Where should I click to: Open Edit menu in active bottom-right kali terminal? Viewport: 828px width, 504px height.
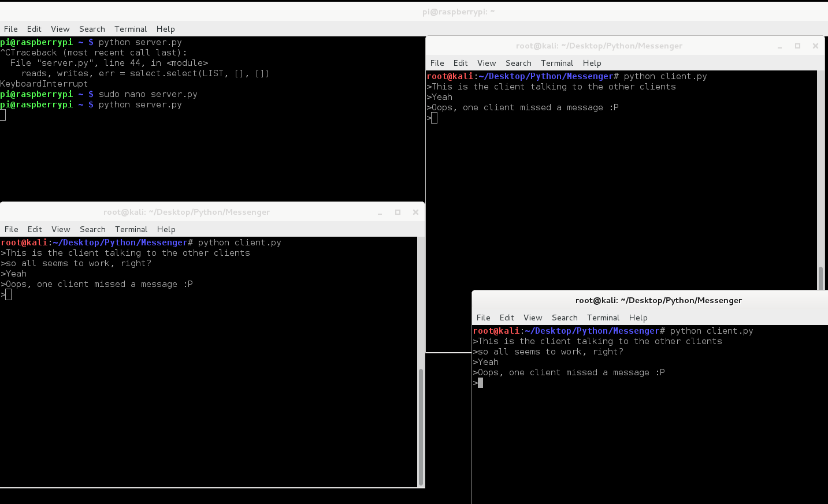(507, 318)
